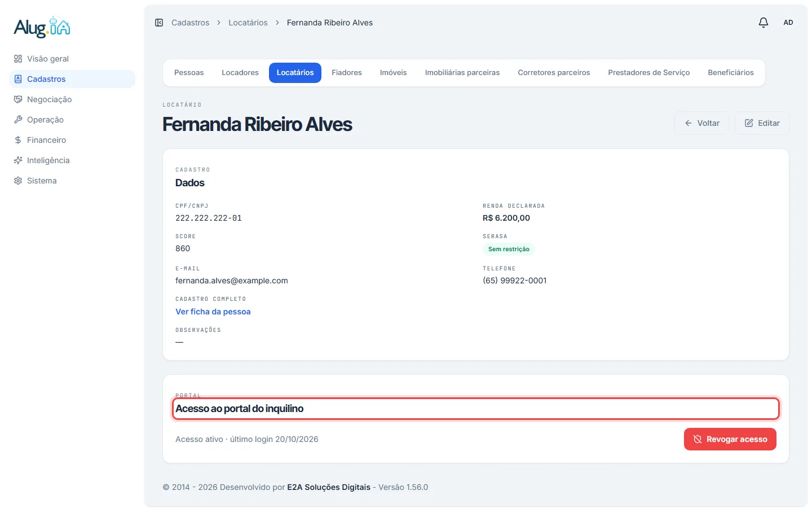Open the Beneficiários tab
The height and width of the screenshot is (508, 812).
click(731, 73)
